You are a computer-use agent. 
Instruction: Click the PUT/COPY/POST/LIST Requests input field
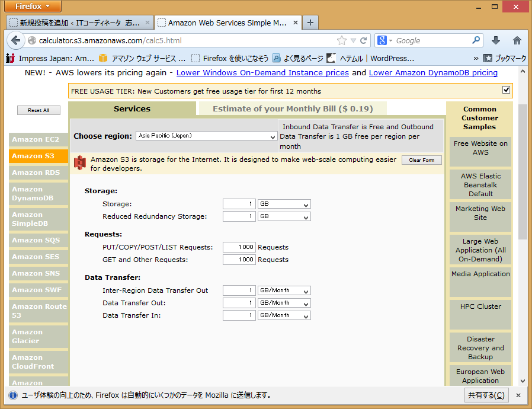click(239, 247)
